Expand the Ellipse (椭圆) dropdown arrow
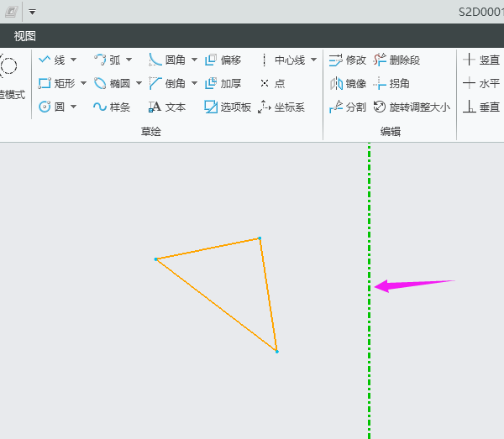 click(x=139, y=83)
